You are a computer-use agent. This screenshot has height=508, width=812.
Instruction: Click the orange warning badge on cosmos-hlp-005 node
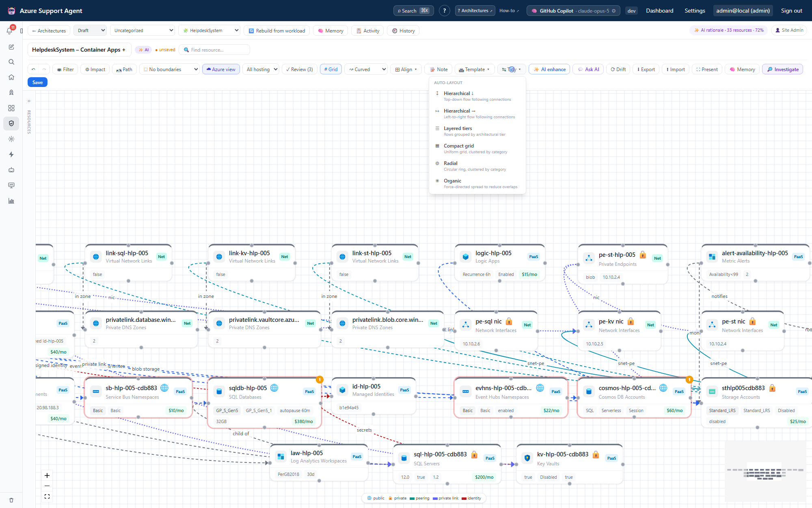(689, 380)
